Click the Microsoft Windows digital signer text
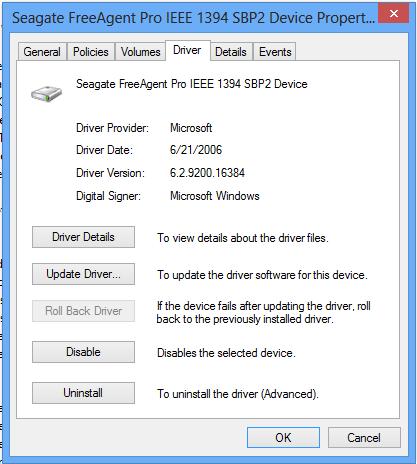Screen dimensions: 417x464 215,196
